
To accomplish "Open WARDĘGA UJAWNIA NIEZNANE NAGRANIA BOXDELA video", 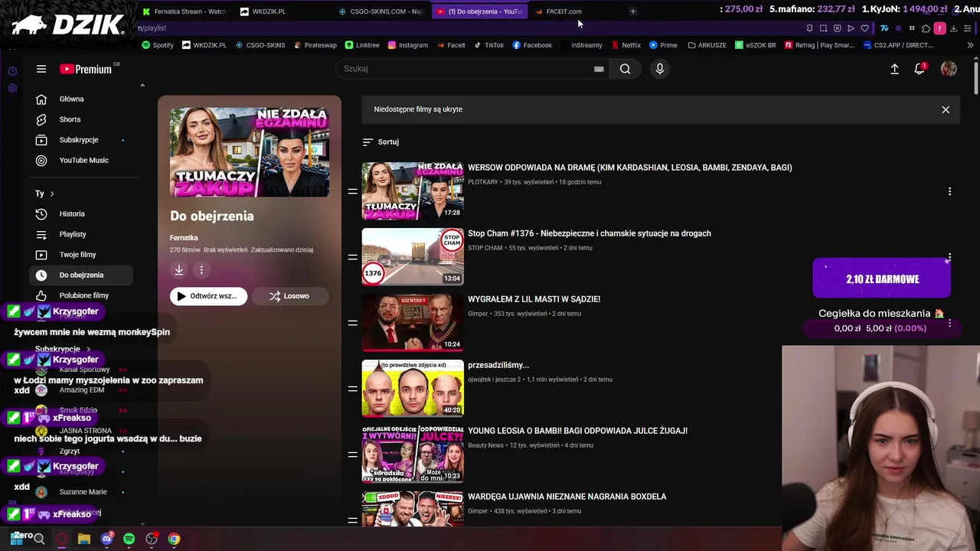I will 567,497.
